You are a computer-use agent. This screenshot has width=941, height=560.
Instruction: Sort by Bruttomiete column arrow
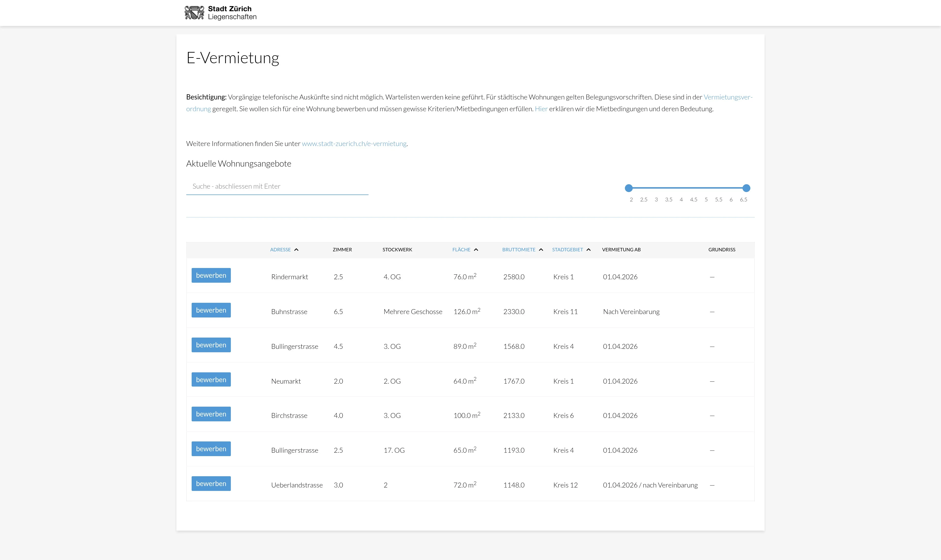541,250
